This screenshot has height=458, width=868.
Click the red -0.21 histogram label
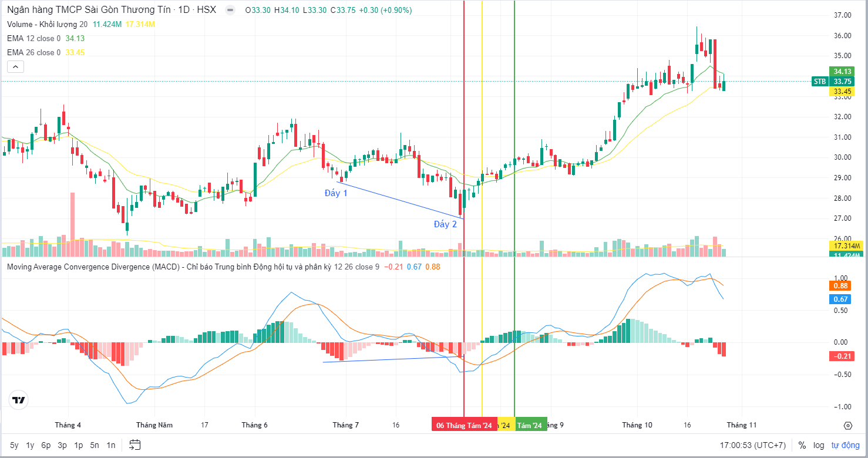click(x=843, y=356)
